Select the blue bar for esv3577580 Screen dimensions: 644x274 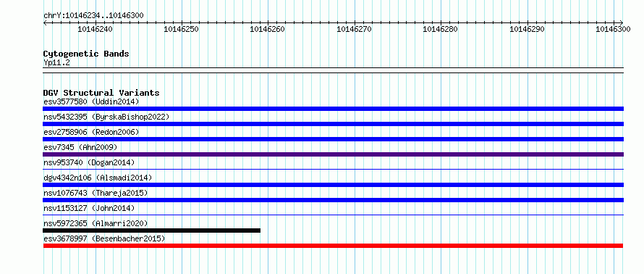333,109
